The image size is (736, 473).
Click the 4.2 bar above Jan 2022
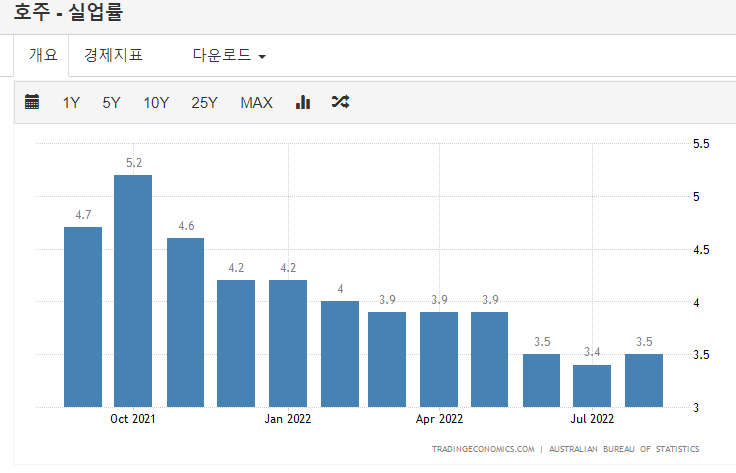[x=288, y=343]
